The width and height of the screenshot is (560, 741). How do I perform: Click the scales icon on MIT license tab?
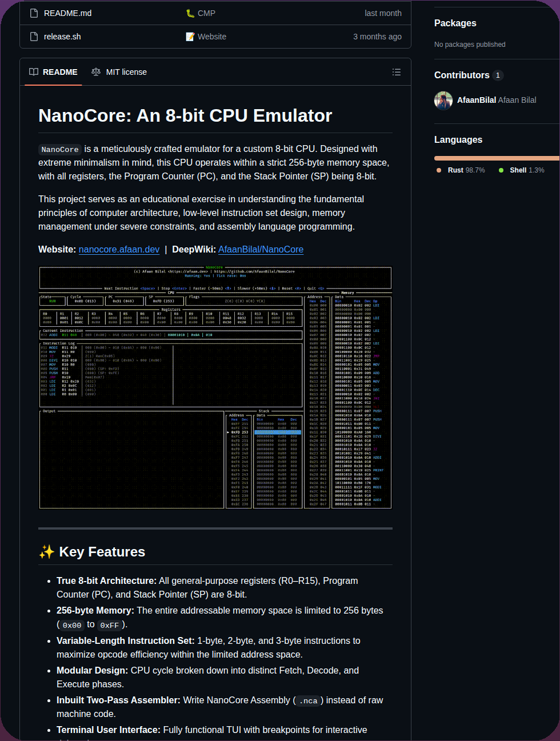[96, 72]
